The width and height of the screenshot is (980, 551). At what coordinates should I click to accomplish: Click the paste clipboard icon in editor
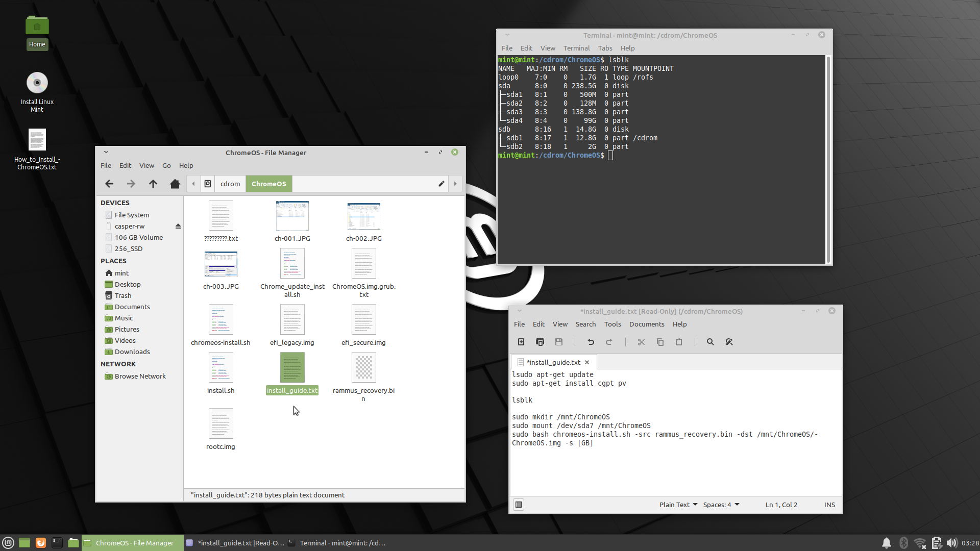[679, 342]
